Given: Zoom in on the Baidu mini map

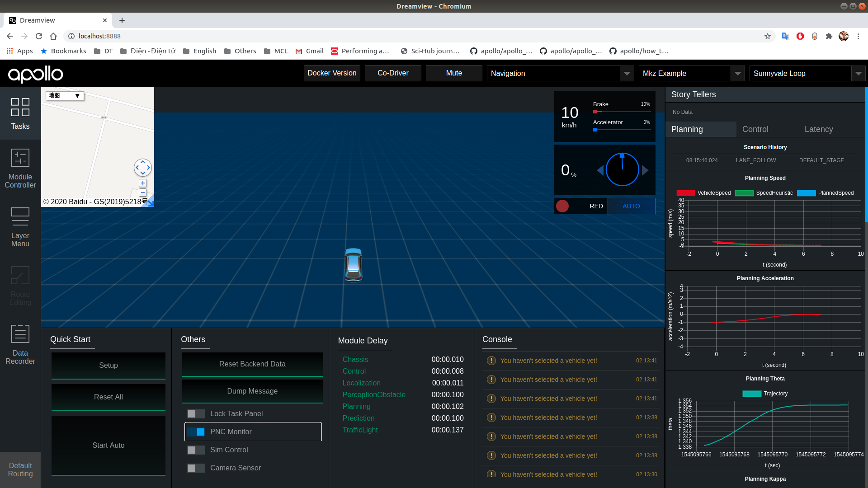Looking at the screenshot, I should click(x=143, y=183).
